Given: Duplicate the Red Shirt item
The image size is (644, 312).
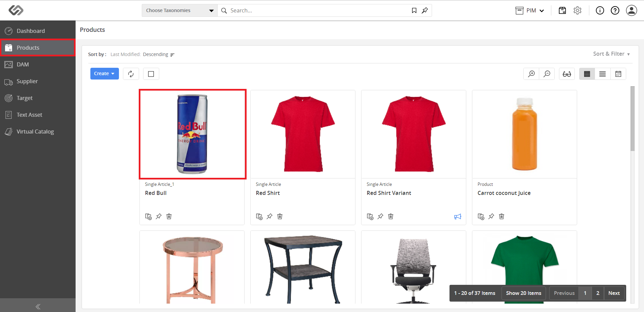Looking at the screenshot, I should [x=259, y=216].
